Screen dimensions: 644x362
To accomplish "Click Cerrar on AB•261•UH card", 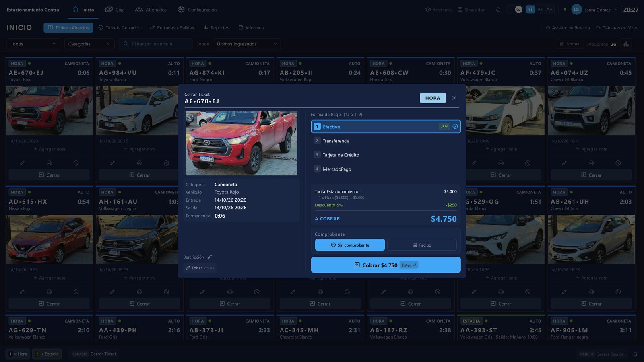I will click(x=591, y=304).
